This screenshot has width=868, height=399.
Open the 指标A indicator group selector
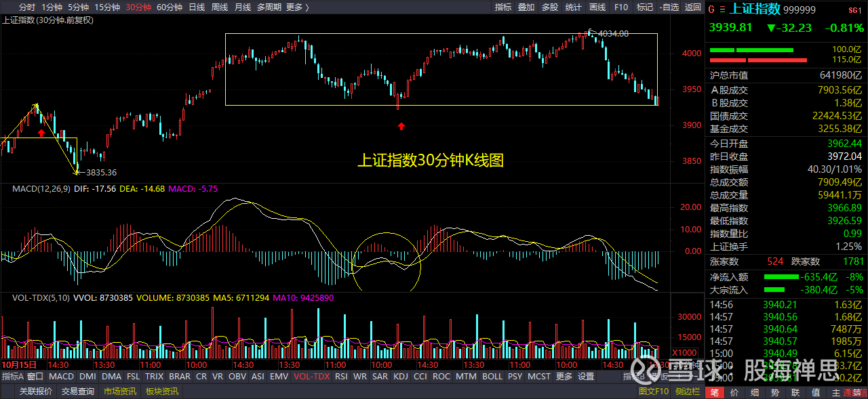pyautogui.click(x=13, y=377)
